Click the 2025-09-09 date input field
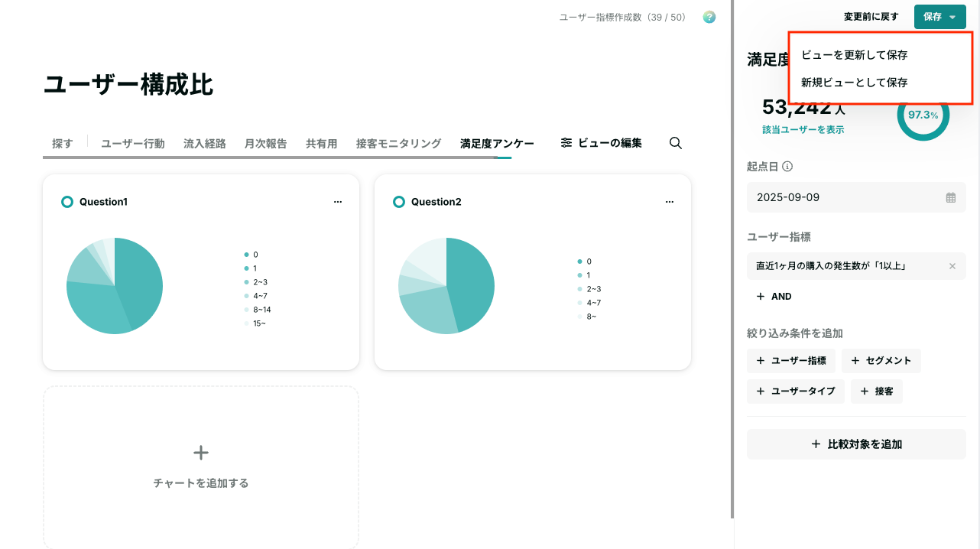The height and width of the screenshot is (549, 980). point(856,197)
